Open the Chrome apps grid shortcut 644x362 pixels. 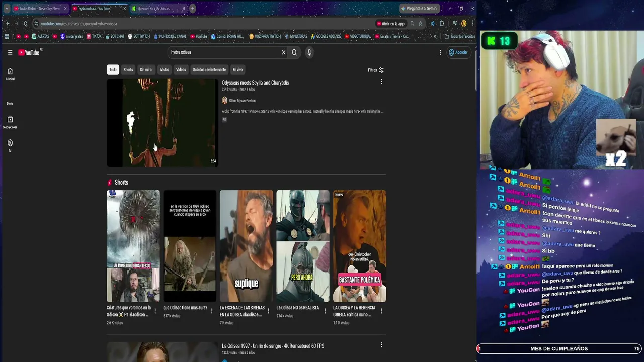tap(7, 37)
